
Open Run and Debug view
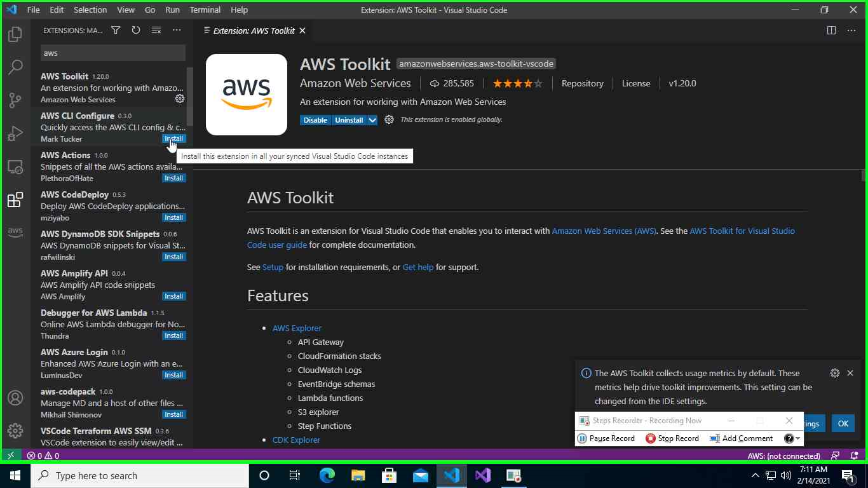[x=15, y=133]
